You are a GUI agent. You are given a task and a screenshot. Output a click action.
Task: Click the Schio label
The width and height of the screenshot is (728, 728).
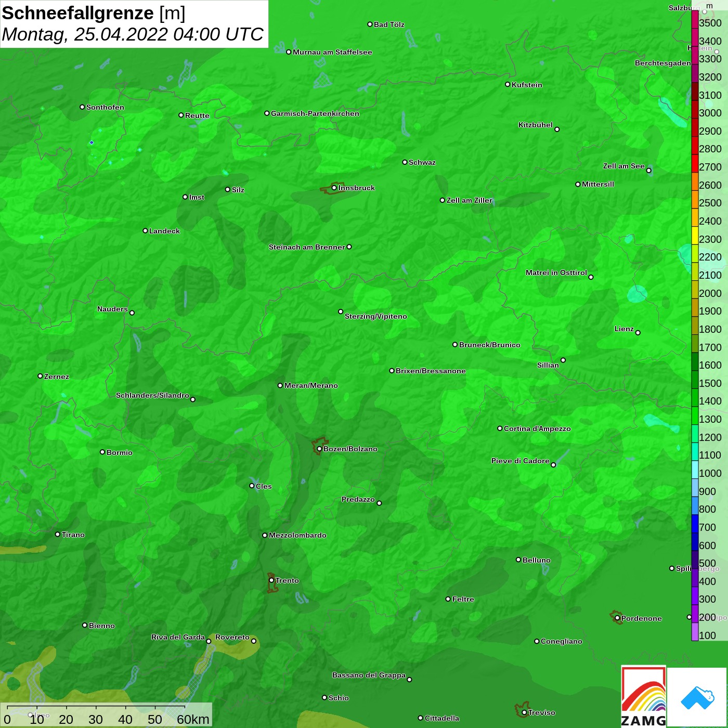click(339, 698)
